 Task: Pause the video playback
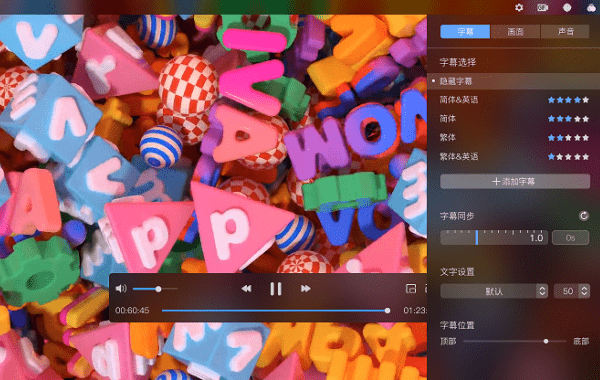(x=276, y=289)
